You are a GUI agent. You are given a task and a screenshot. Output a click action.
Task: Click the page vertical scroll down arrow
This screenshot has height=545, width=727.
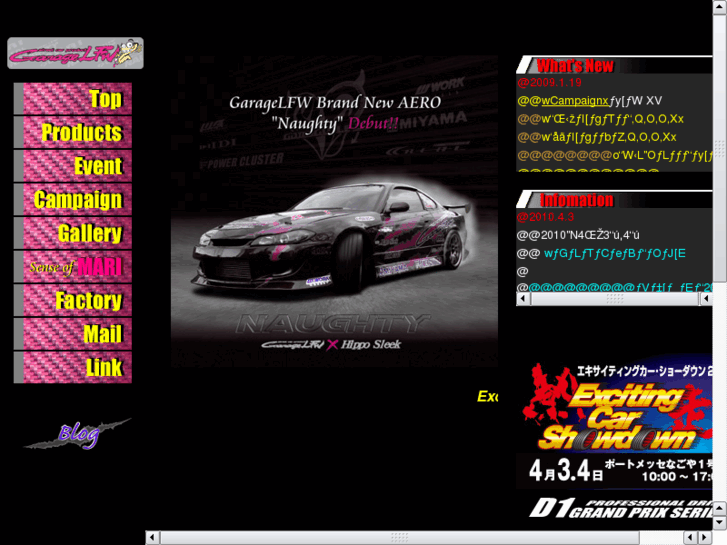(720, 523)
